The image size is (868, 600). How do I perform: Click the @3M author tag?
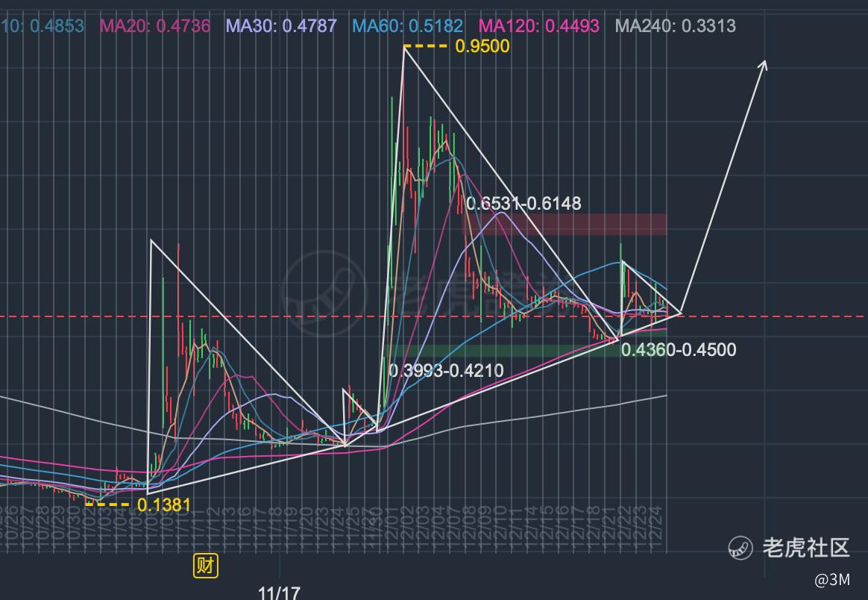pos(832,580)
